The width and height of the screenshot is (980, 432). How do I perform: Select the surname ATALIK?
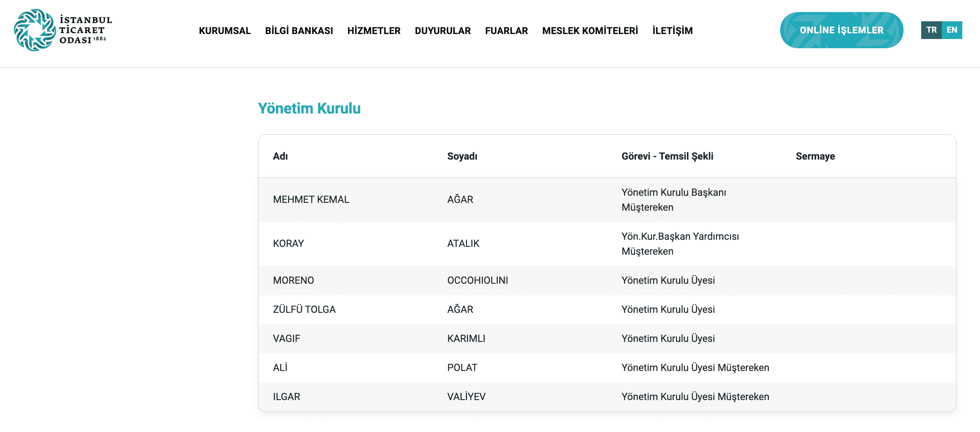point(463,243)
